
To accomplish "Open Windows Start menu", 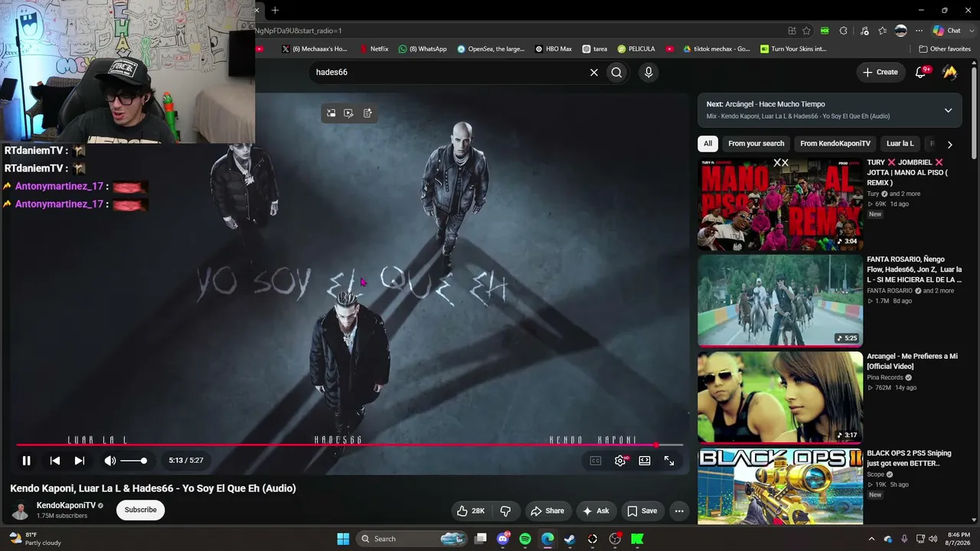I will pyautogui.click(x=343, y=539).
